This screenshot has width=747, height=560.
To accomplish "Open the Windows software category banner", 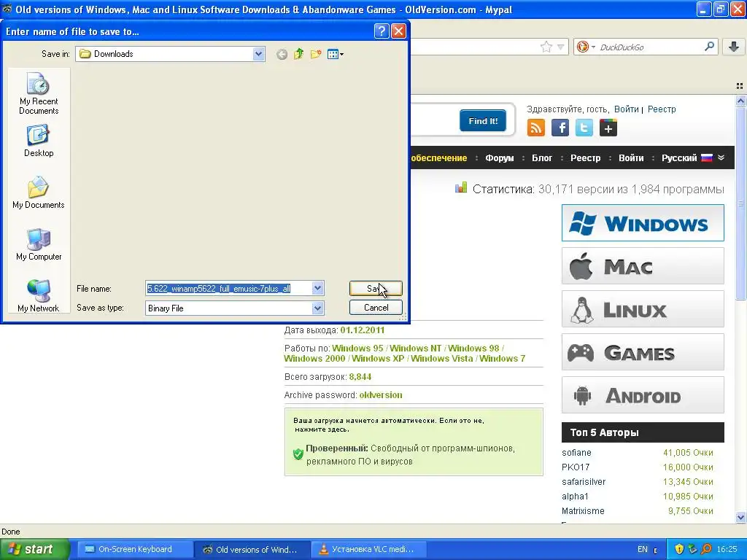I will (643, 223).
